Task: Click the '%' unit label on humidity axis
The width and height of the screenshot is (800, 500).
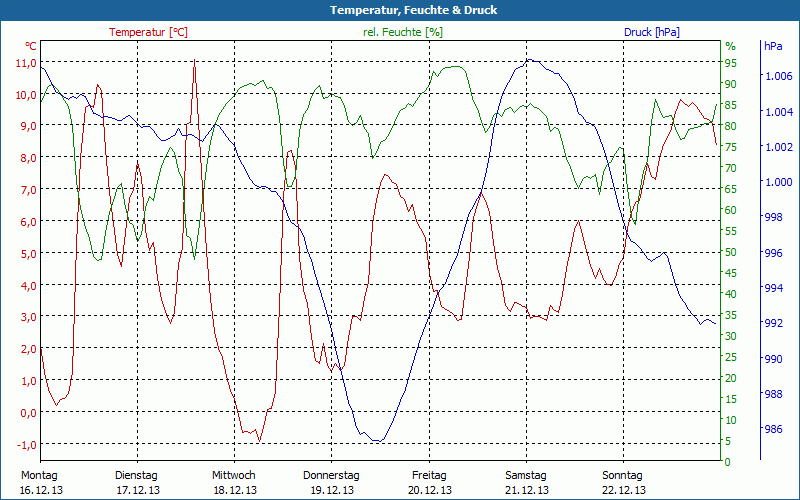Action: click(731, 46)
